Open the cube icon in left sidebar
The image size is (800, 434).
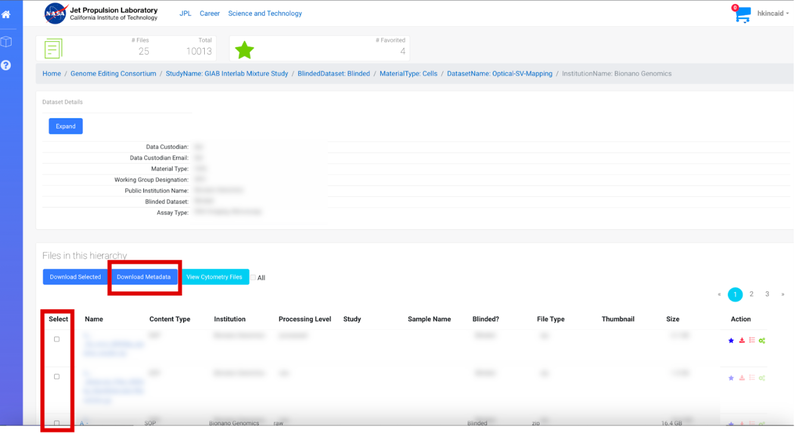click(6, 42)
